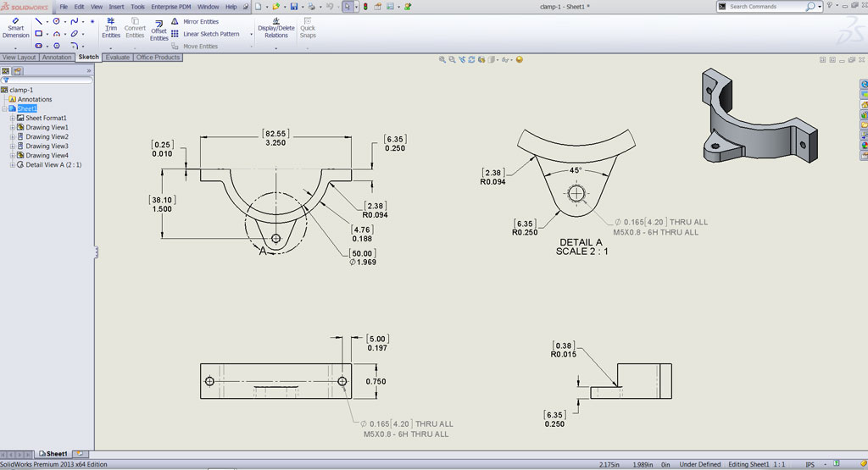868x470 pixels.
Task: Expand the Drawing View1 tree node
Action: 13,127
